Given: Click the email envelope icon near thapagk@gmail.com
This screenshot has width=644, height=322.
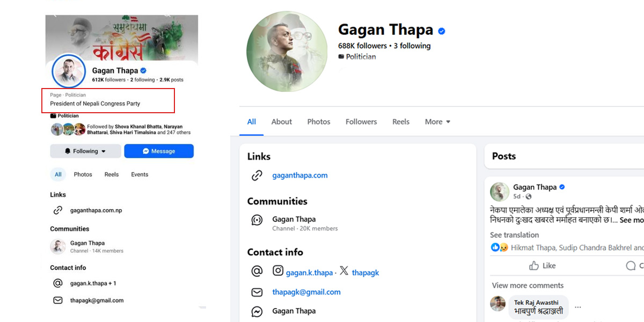Looking at the screenshot, I should 257,292.
